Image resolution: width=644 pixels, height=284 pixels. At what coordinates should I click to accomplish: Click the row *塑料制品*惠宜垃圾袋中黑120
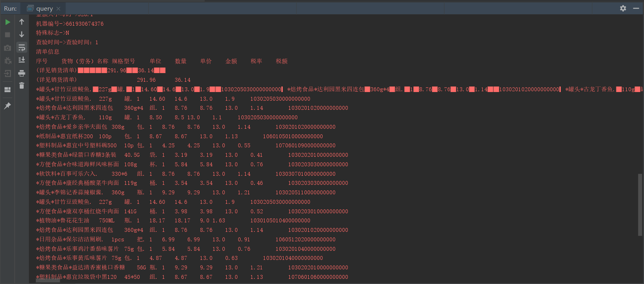(x=192, y=277)
